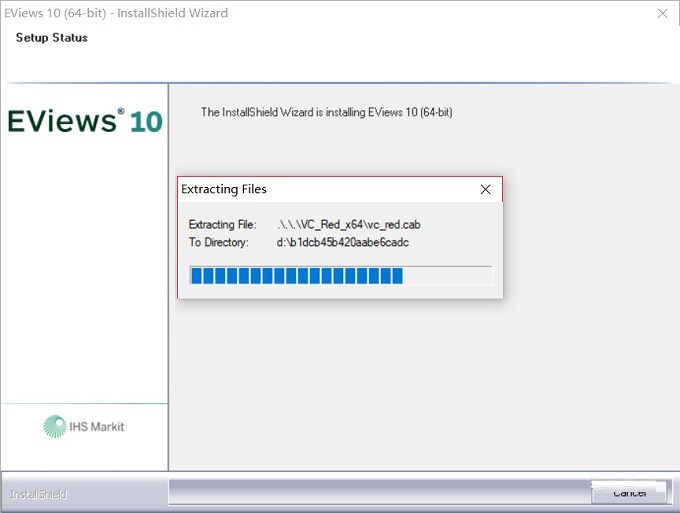Click the InstallShield label at bottom
The width and height of the screenshot is (680, 513).
[x=39, y=494]
